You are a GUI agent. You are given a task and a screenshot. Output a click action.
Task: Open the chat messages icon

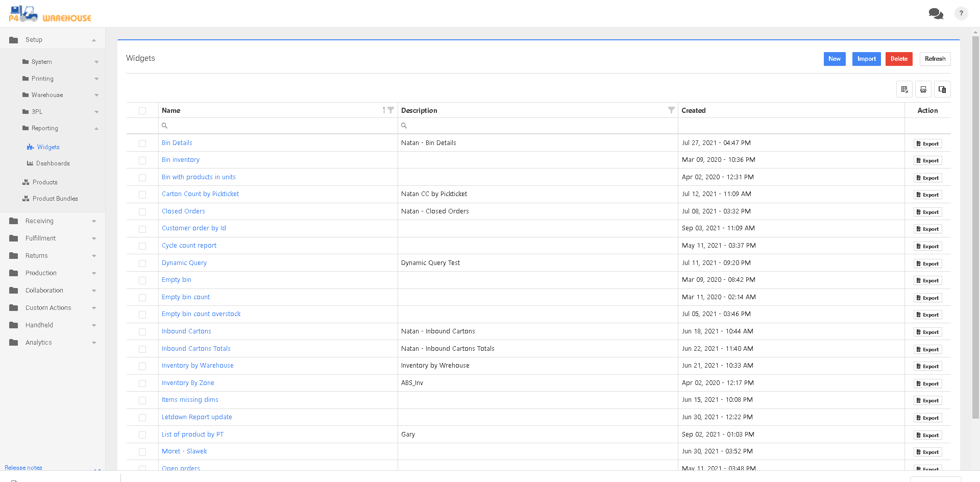tap(936, 14)
